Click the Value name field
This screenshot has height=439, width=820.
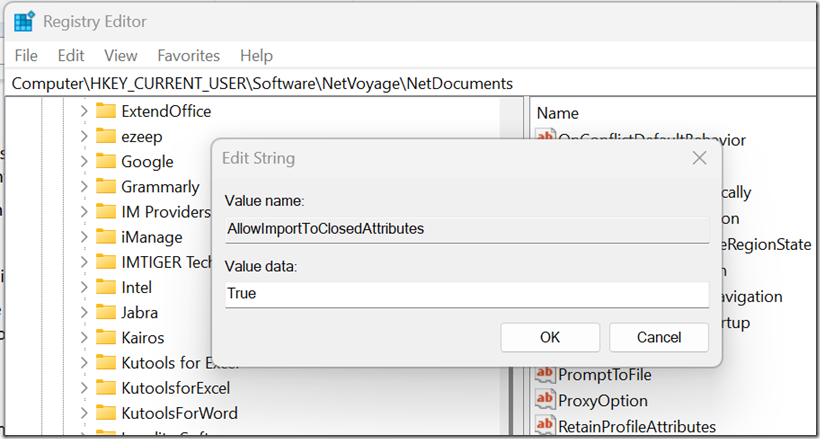[x=467, y=229]
